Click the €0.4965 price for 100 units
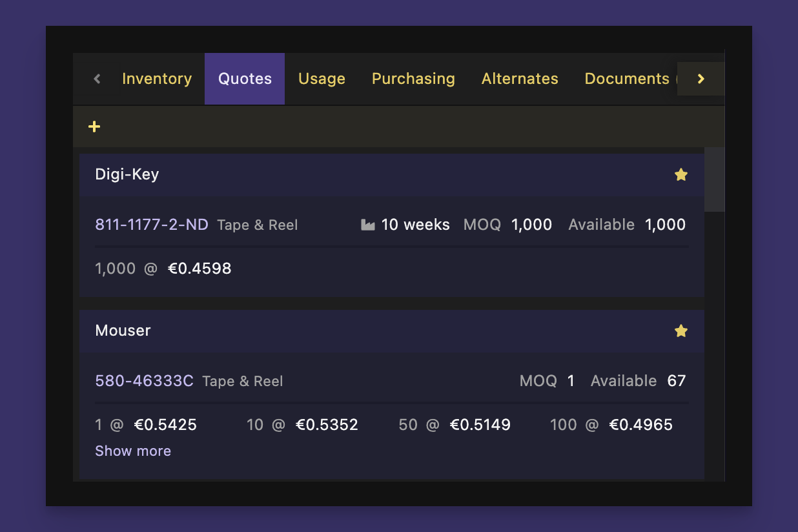798x532 pixels. pyautogui.click(x=641, y=425)
